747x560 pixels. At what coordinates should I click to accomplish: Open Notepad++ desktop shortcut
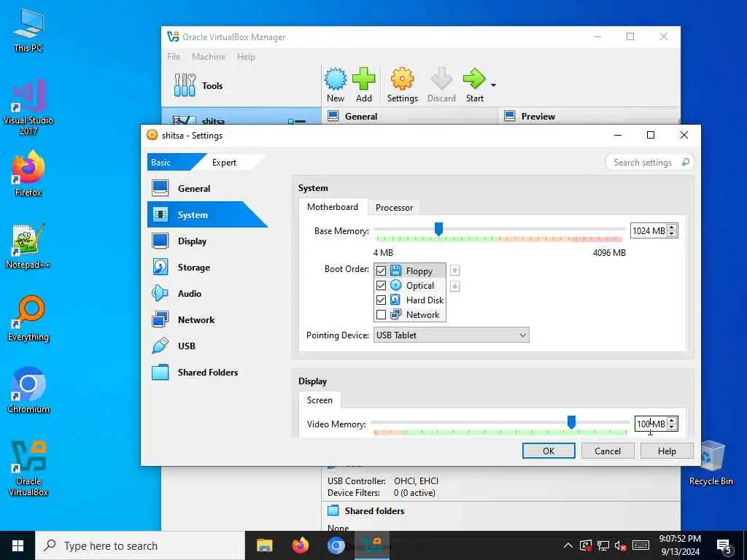28,246
